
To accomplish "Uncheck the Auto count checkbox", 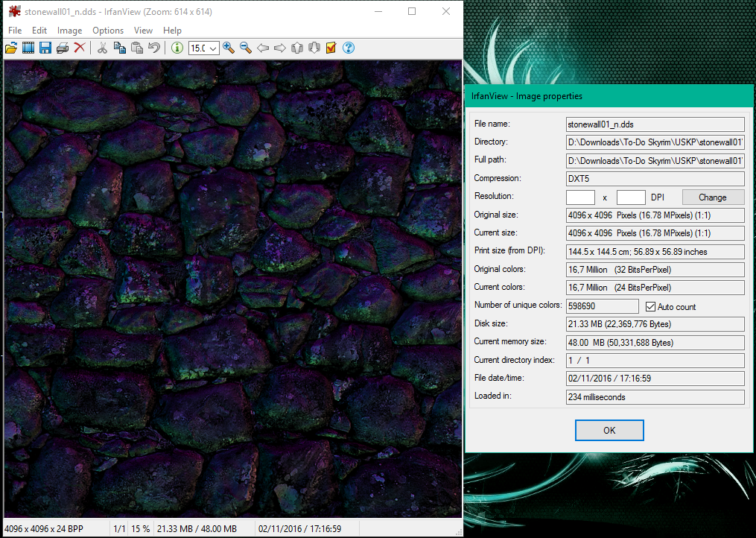I will click(x=651, y=307).
